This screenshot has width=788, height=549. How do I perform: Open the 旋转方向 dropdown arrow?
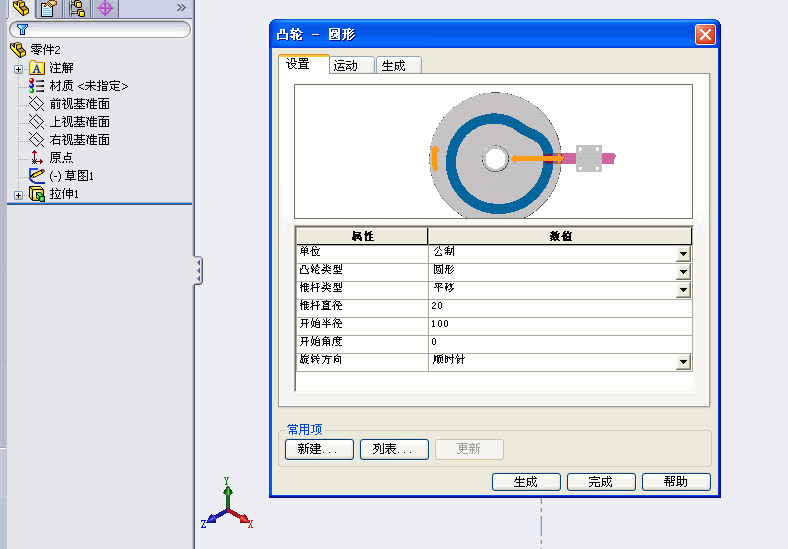pyautogui.click(x=683, y=362)
